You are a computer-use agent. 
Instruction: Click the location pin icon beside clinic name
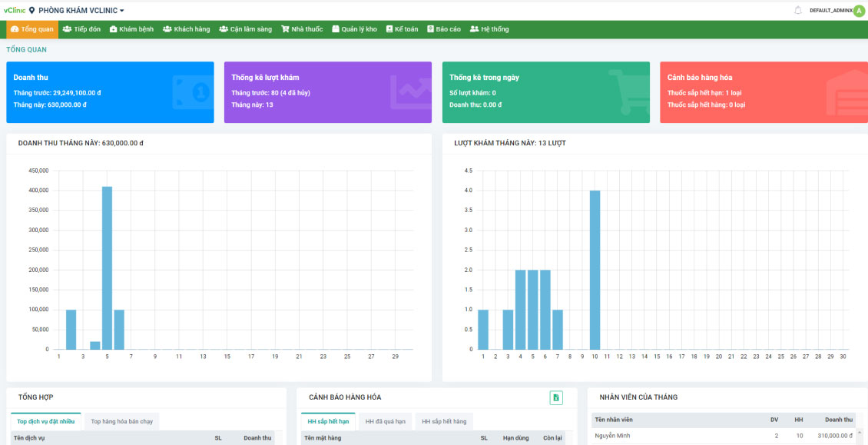[32, 11]
